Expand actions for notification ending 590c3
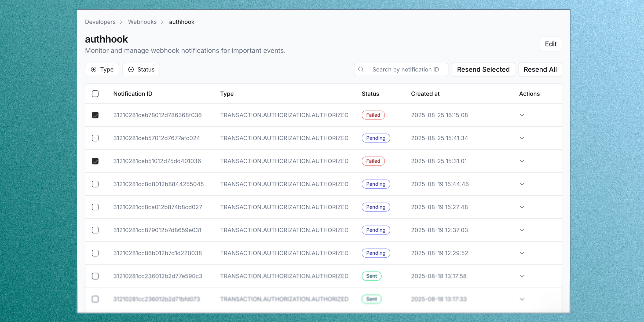The width and height of the screenshot is (644, 322). coord(522,276)
